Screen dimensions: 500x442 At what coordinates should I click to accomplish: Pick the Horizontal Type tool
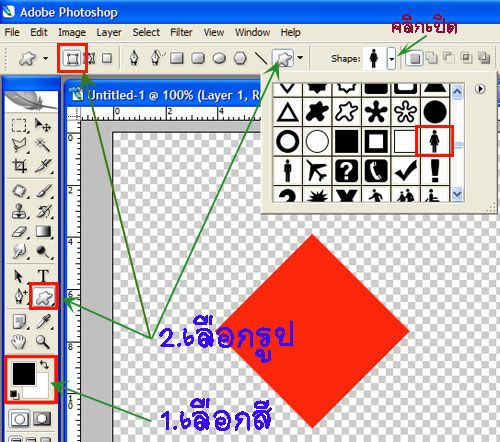(43, 276)
